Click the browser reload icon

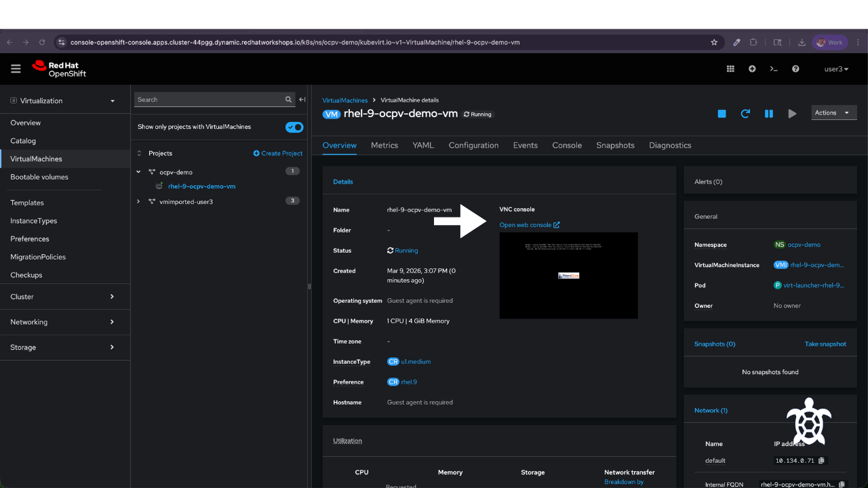click(42, 42)
